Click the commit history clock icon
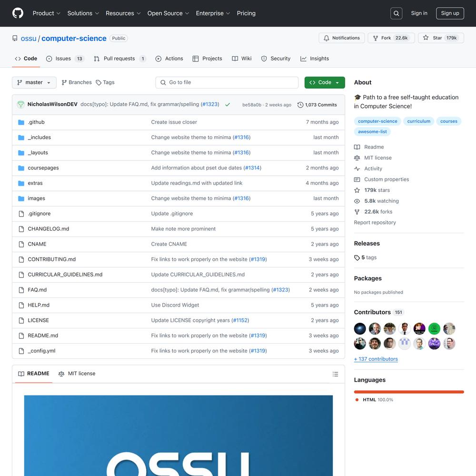Image resolution: width=476 pixels, height=476 pixels. tap(300, 105)
